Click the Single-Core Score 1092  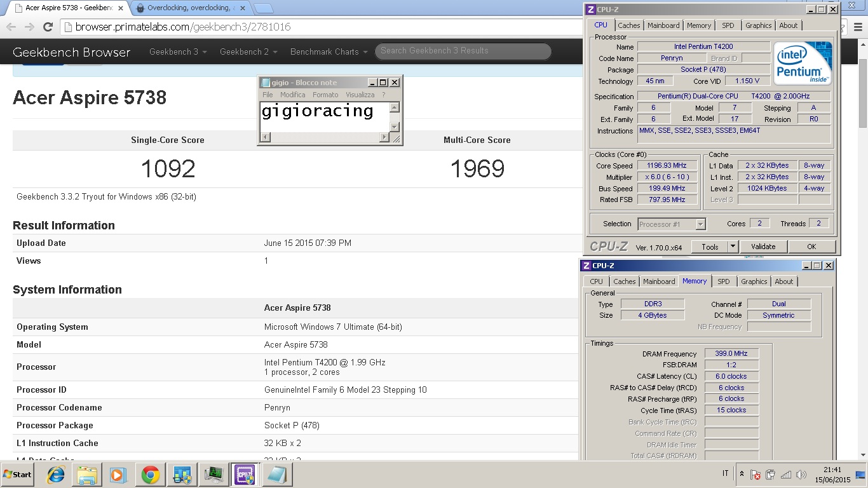click(168, 168)
